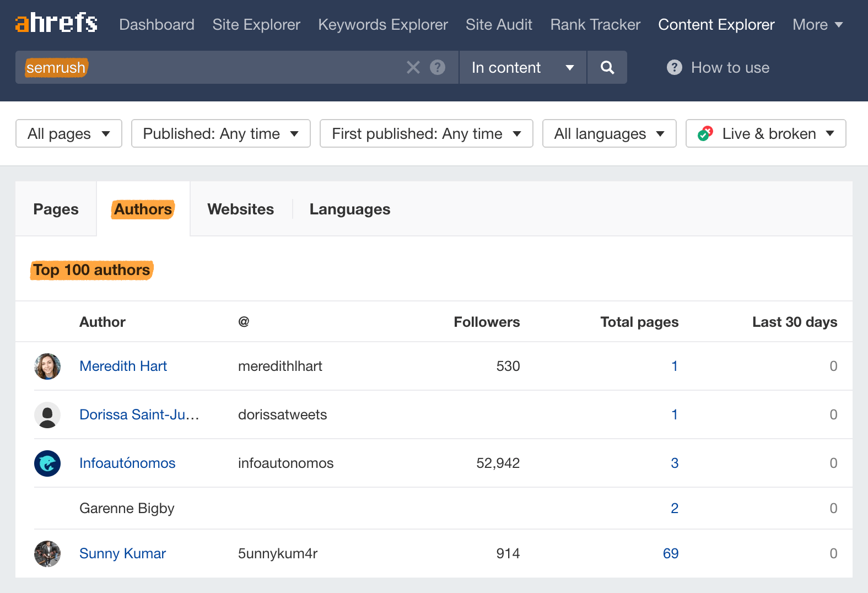868x593 pixels.
Task: Open Meredith Hart's avatar
Action: pyautogui.click(x=47, y=366)
